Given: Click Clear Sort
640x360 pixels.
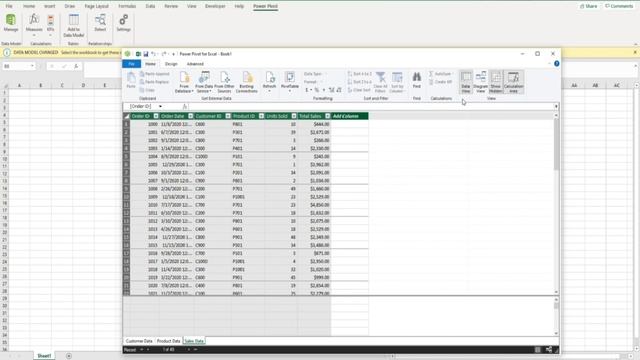Looking at the screenshot, I should tap(359, 90).
